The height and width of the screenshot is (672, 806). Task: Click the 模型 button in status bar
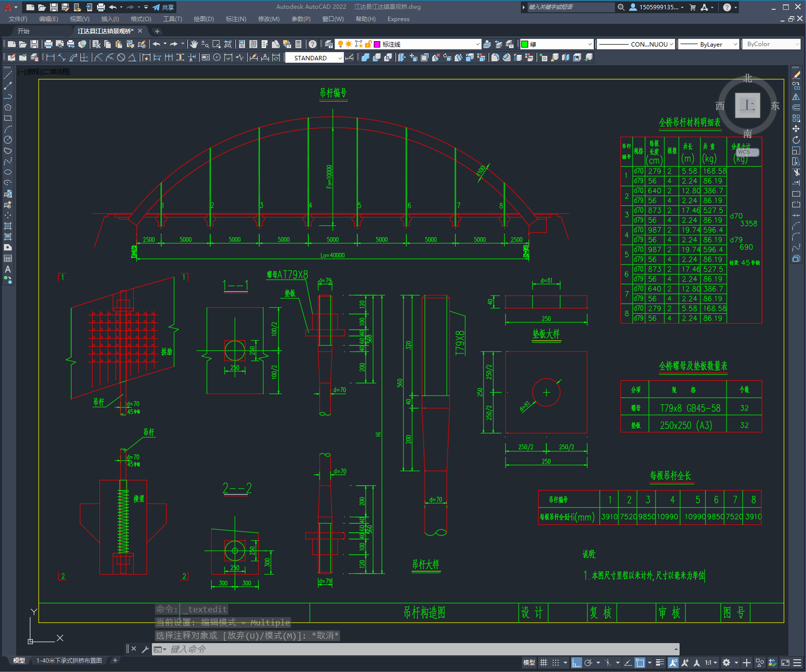pos(529,663)
